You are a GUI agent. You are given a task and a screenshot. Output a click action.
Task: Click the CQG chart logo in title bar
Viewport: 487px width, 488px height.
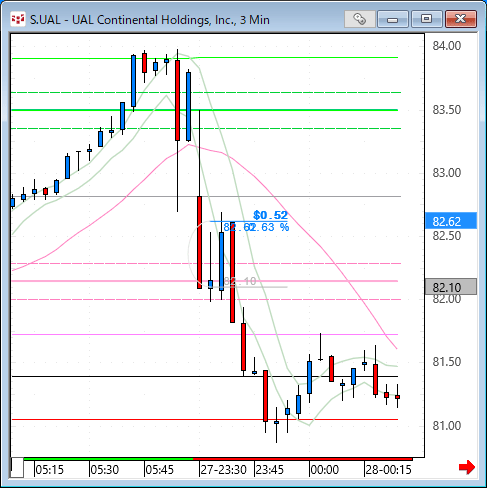(x=18, y=19)
